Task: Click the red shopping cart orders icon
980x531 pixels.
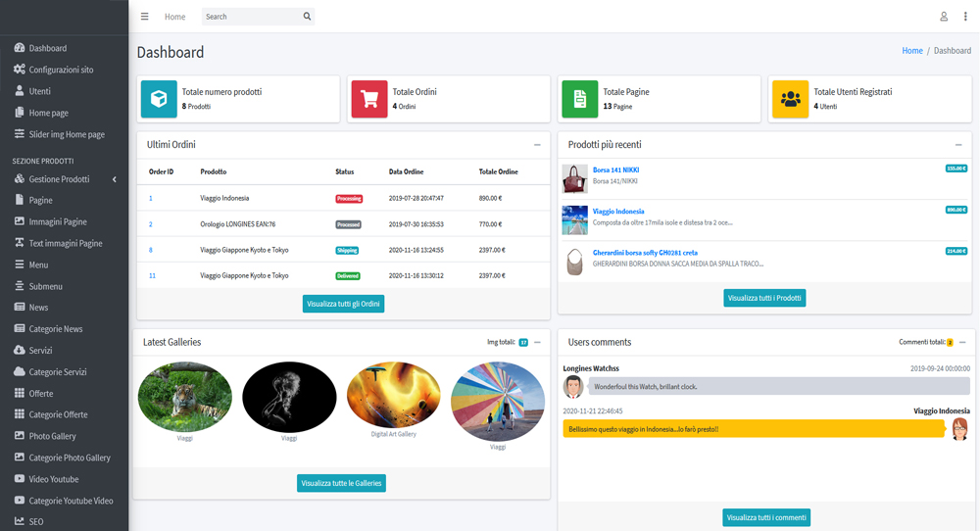Action: point(369,99)
